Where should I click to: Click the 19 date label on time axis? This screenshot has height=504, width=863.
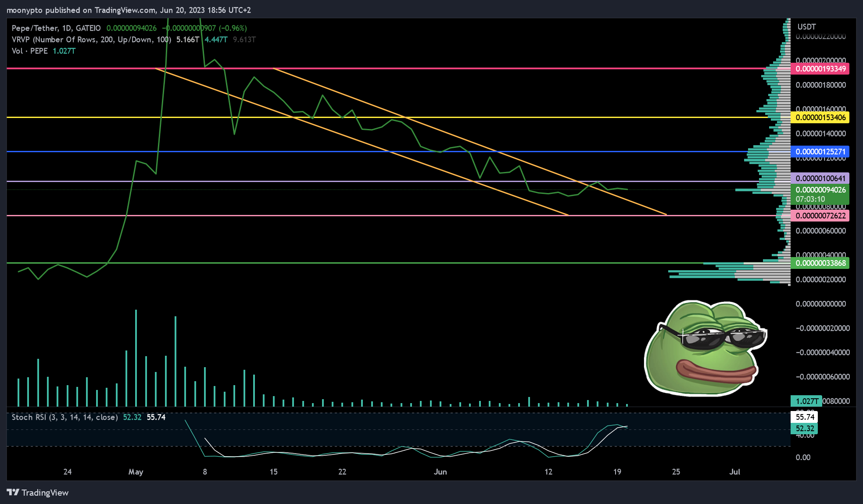[x=617, y=472]
